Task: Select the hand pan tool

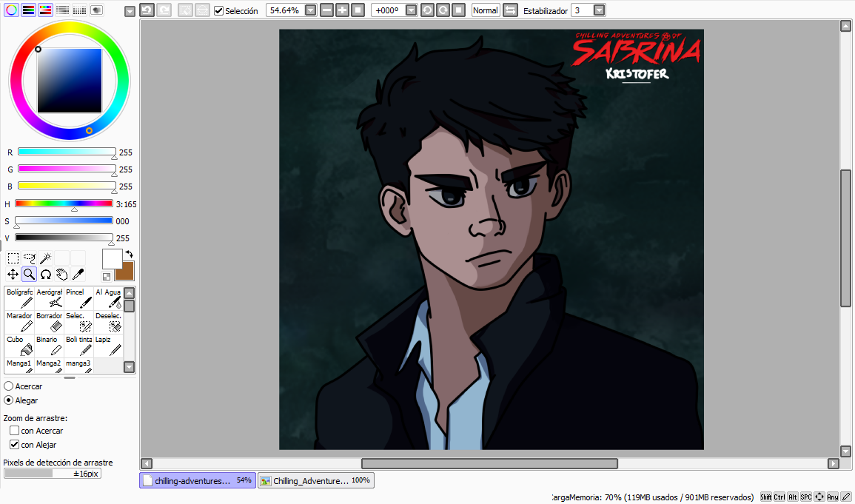Action: pyautogui.click(x=62, y=274)
